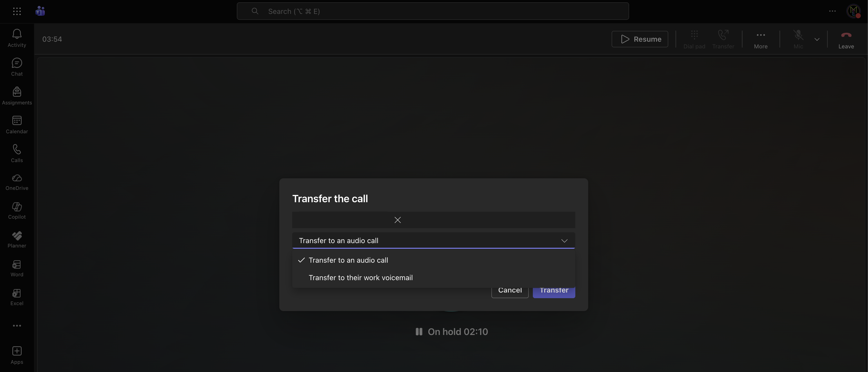This screenshot has height=372, width=868.
Task: Open Assignments in the sidebar
Action: pos(17,96)
